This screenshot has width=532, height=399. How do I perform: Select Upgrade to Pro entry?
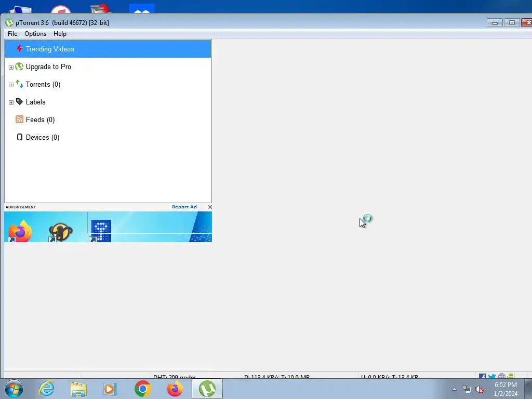pos(48,67)
